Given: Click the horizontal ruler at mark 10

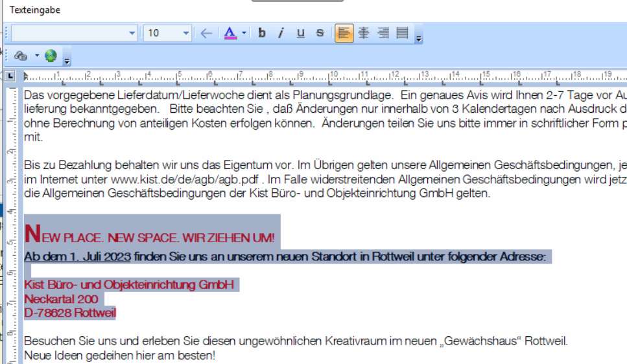Looking at the screenshot, I should pyautogui.click(x=334, y=74).
